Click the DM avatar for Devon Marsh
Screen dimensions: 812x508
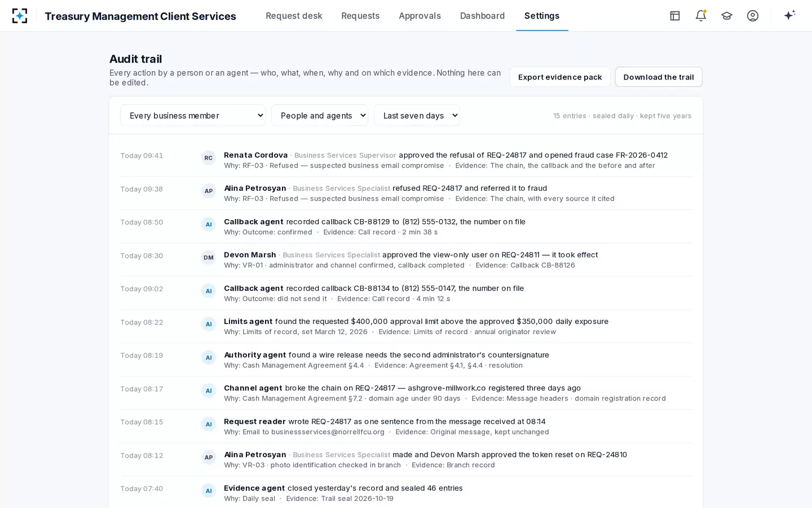[209, 258]
